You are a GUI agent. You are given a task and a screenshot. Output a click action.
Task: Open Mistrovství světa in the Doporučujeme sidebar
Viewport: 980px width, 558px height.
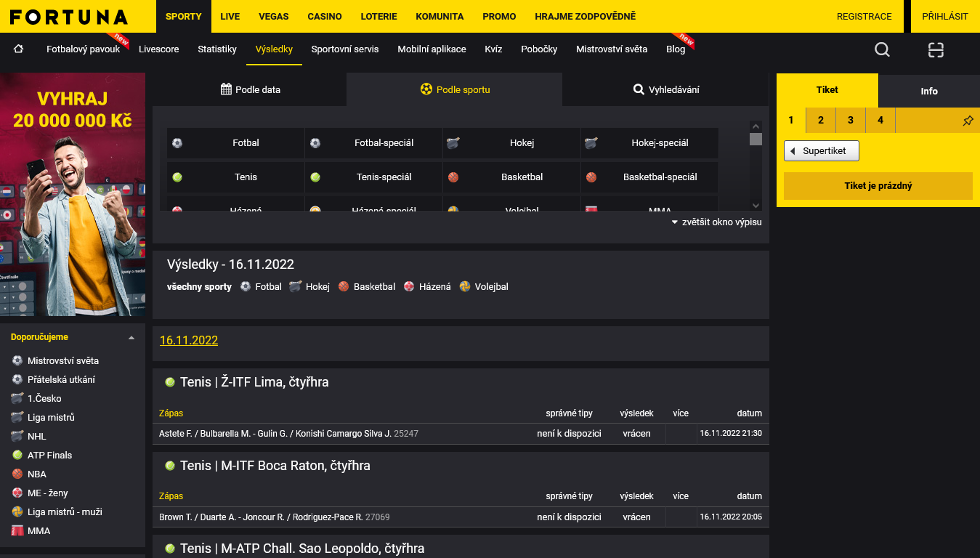(x=55, y=361)
